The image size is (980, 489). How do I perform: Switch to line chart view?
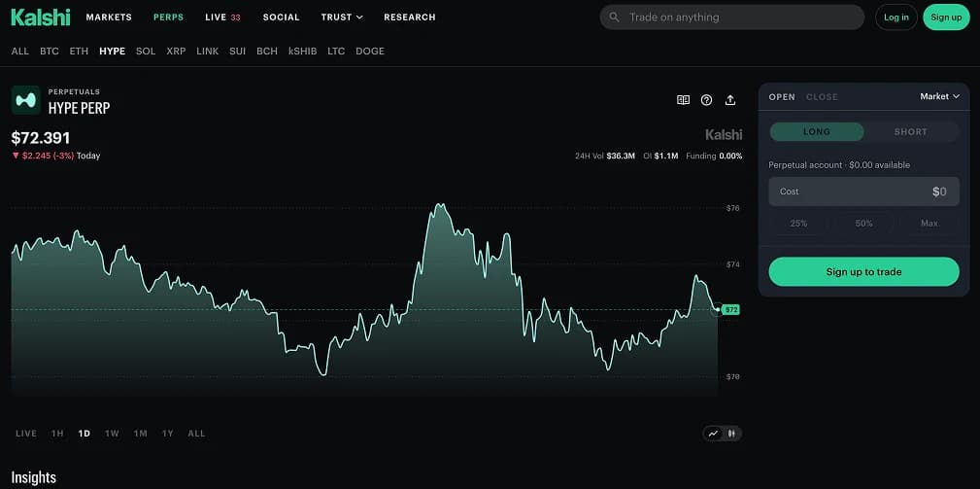point(713,434)
